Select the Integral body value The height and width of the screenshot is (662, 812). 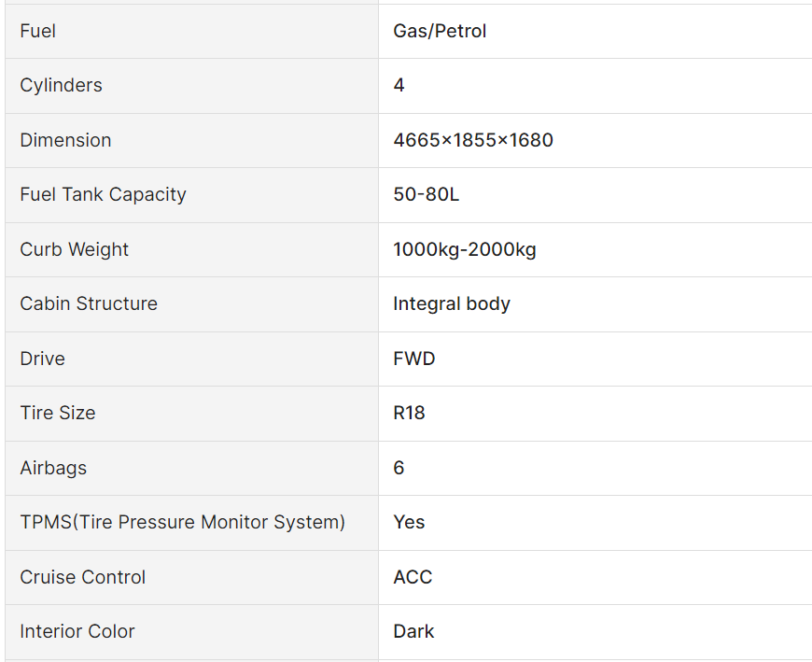pyautogui.click(x=452, y=304)
